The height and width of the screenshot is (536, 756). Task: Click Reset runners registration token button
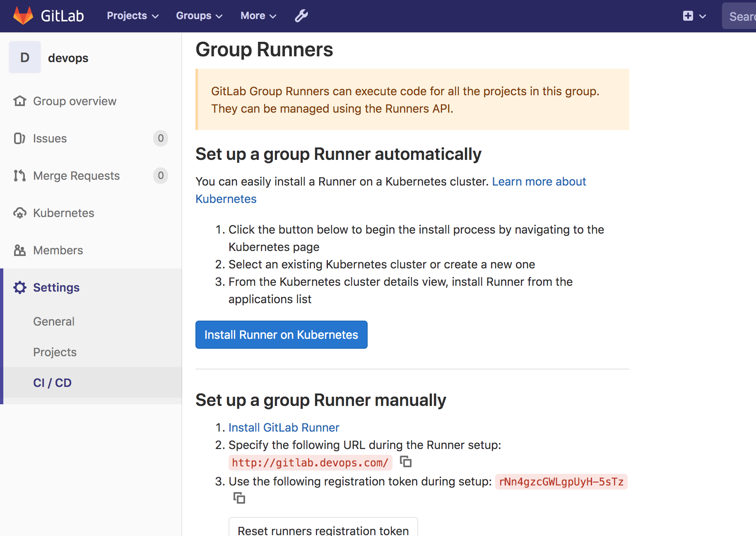pos(323,529)
